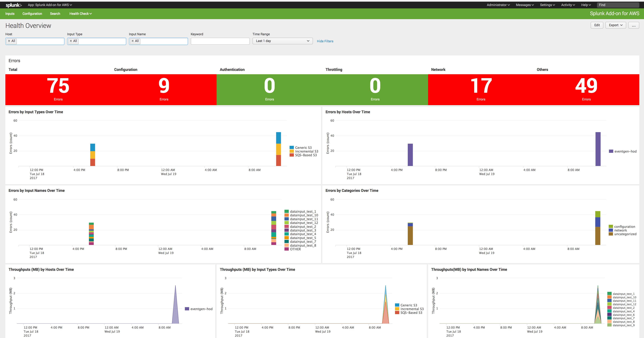Remove the "All" token from Host filter
This screenshot has width=644, height=338.
9,41
